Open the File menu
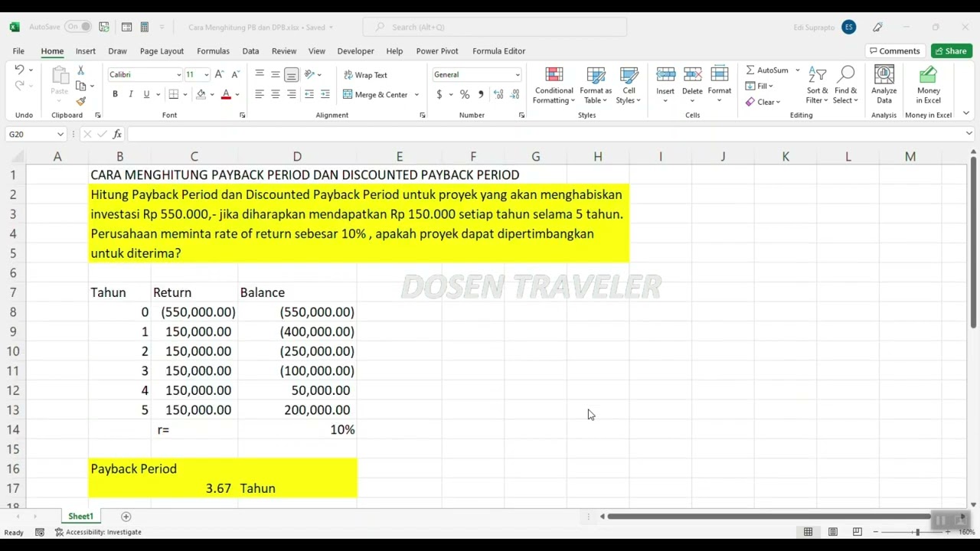 pyautogui.click(x=18, y=51)
